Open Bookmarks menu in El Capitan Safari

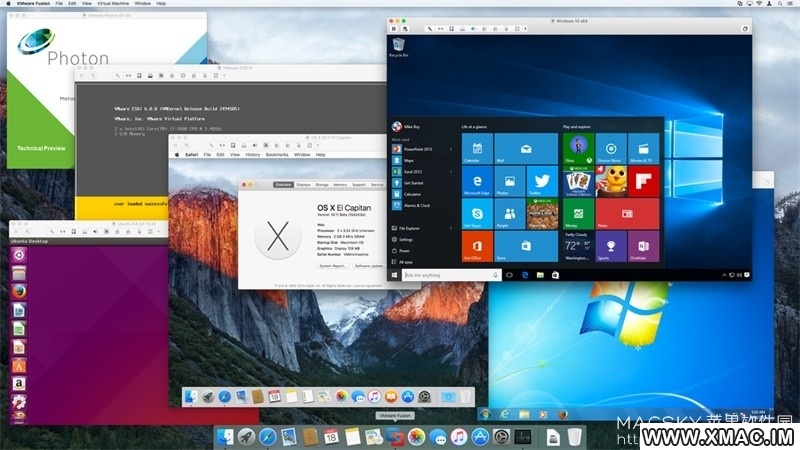click(x=277, y=155)
